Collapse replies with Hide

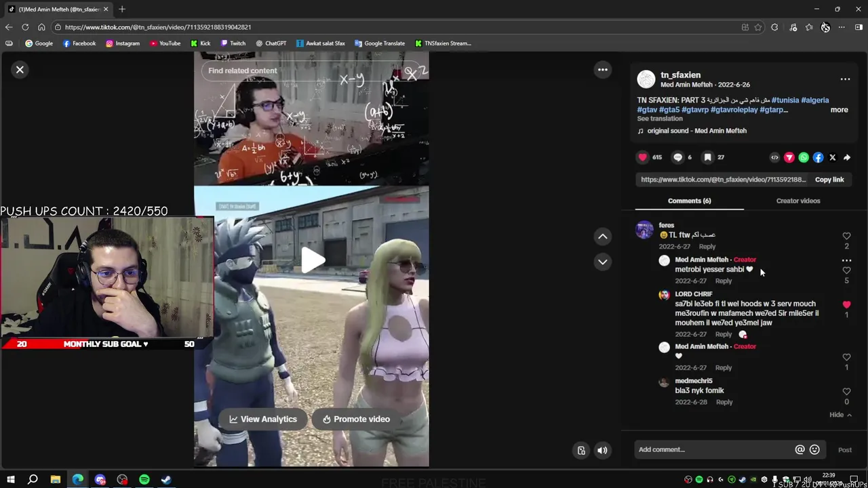pos(840,415)
